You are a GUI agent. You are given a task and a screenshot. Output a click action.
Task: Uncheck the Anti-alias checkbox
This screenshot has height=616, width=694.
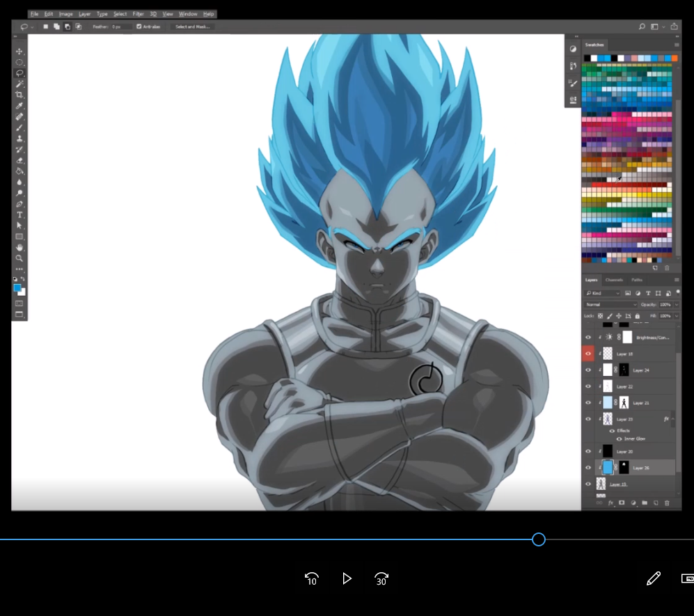tap(139, 26)
